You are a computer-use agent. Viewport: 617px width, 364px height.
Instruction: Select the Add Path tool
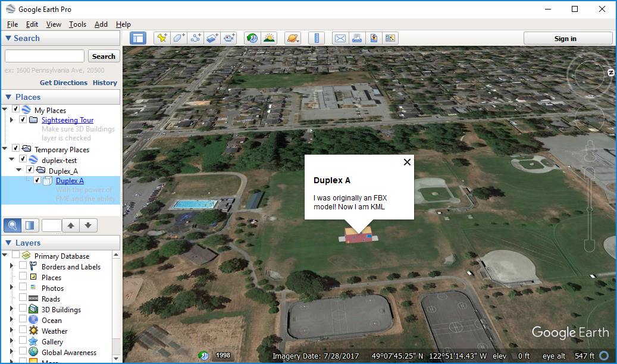point(195,38)
